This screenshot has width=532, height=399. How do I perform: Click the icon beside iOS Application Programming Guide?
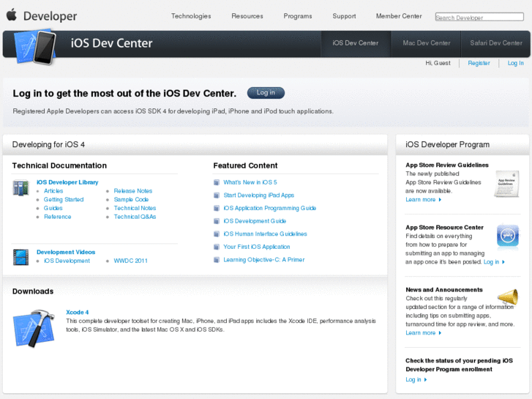pos(217,209)
